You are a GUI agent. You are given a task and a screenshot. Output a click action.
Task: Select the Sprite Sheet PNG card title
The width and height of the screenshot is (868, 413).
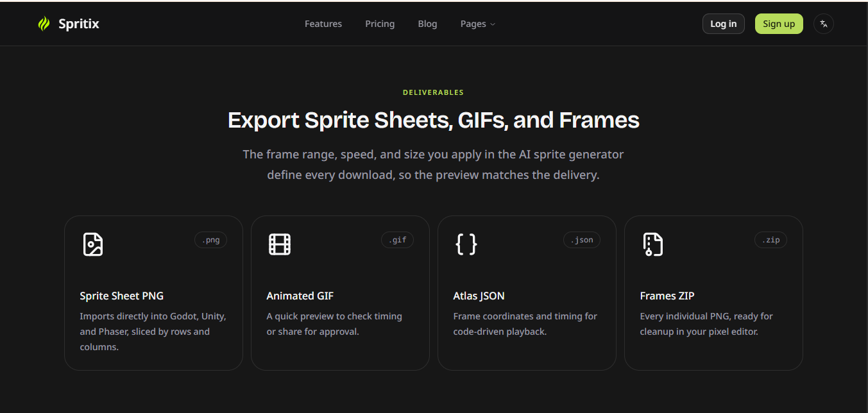122,296
